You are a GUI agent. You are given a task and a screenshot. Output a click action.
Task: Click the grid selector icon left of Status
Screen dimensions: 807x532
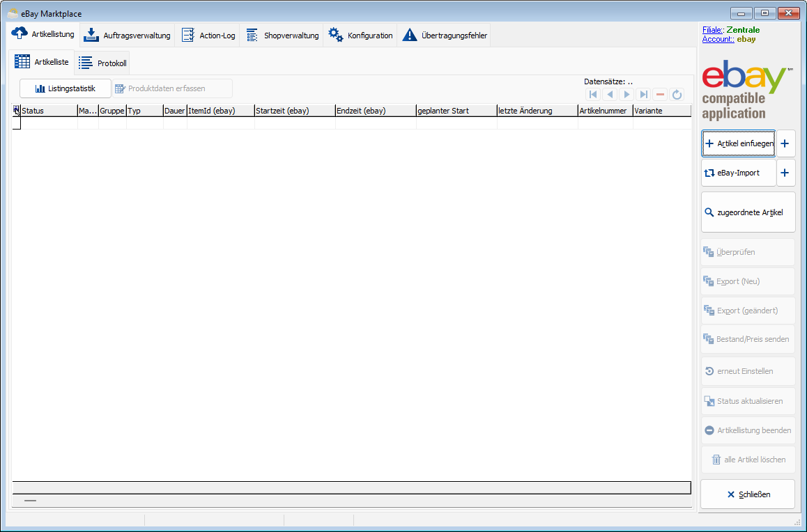17,110
